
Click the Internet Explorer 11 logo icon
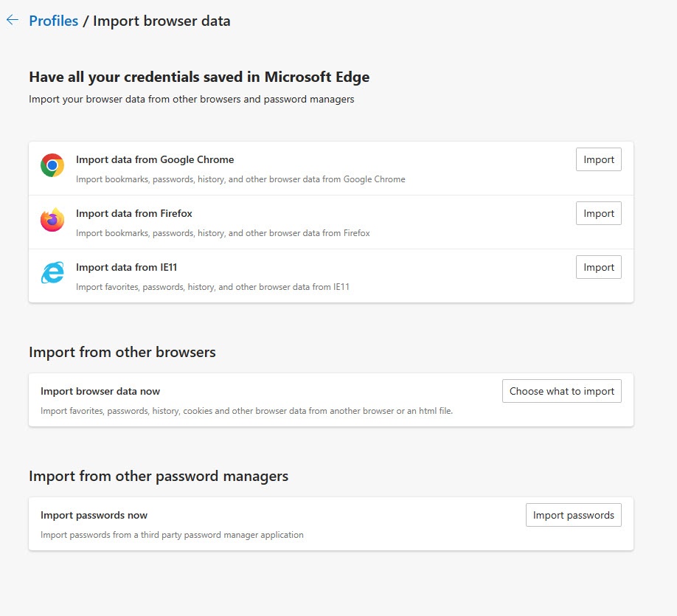coord(52,274)
